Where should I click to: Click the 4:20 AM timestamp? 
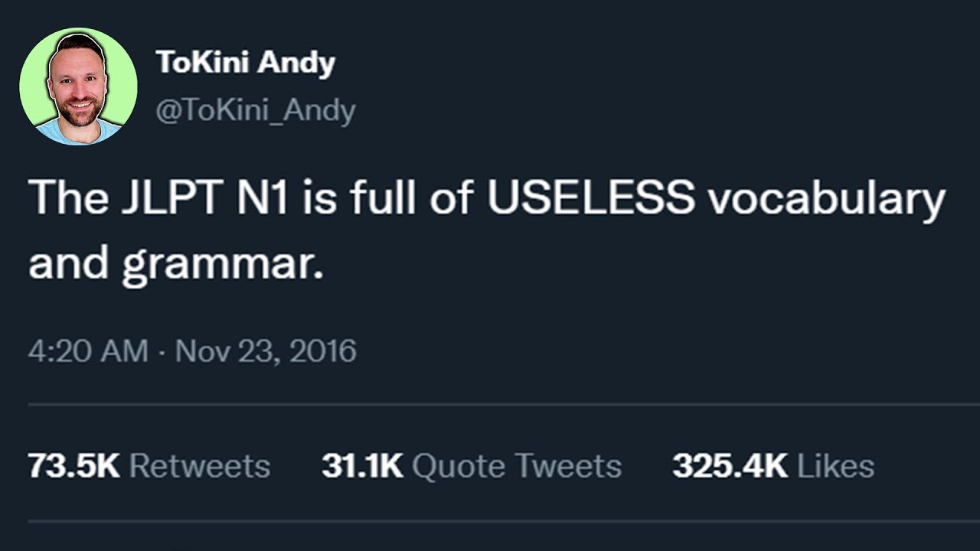click(88, 351)
